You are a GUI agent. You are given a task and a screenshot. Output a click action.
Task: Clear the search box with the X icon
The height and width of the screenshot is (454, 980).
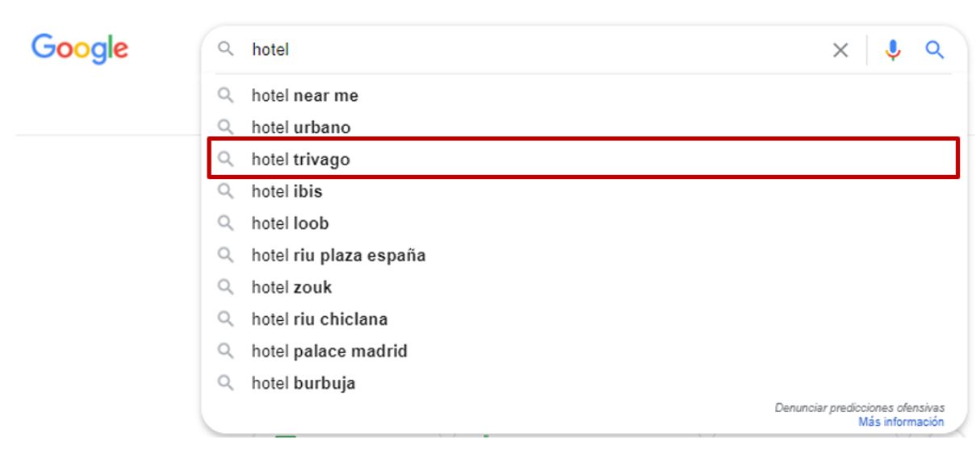pyautogui.click(x=840, y=50)
